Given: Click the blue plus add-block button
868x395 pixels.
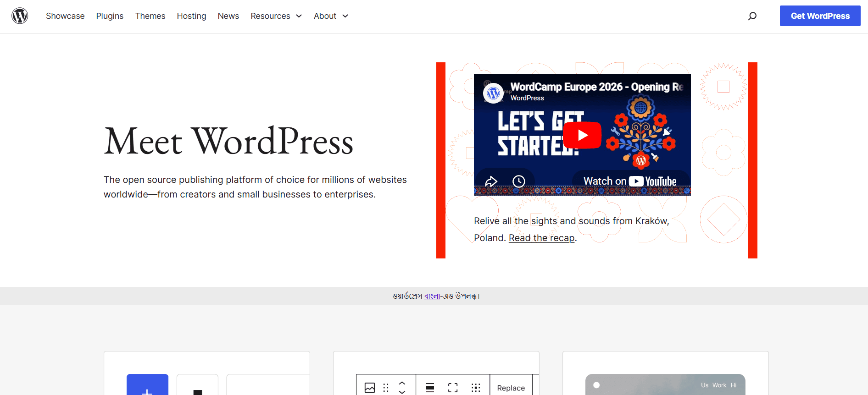Looking at the screenshot, I should [147, 385].
